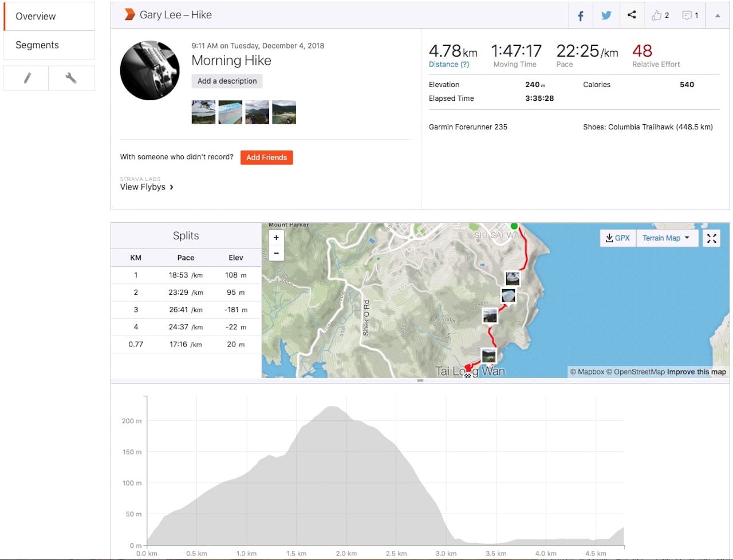Viewport: 733px width, 560px height.
Task: Share activity to Facebook
Action: pyautogui.click(x=580, y=15)
